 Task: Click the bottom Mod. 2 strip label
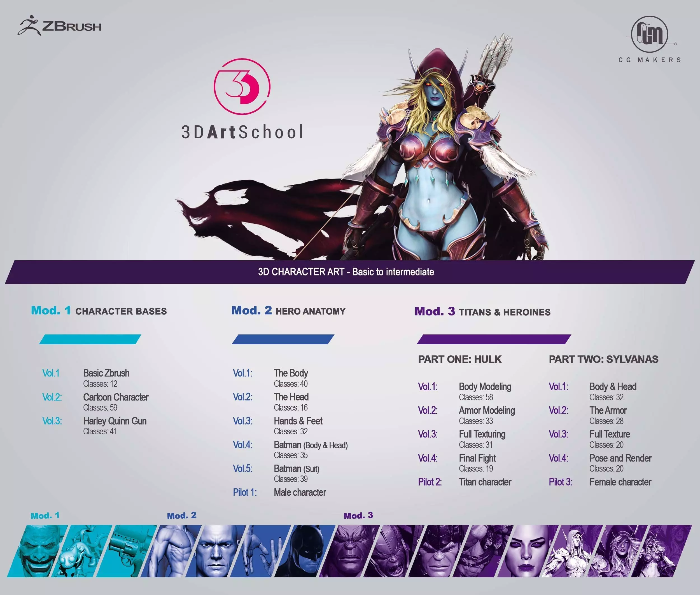click(x=182, y=516)
